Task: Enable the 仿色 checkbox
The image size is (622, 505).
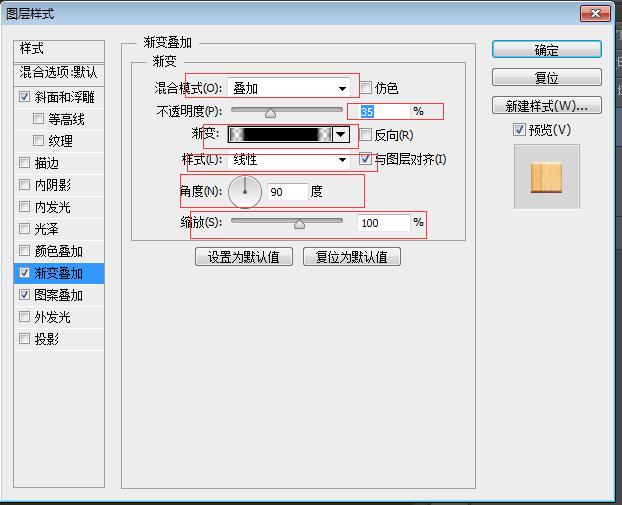Action: (367, 88)
